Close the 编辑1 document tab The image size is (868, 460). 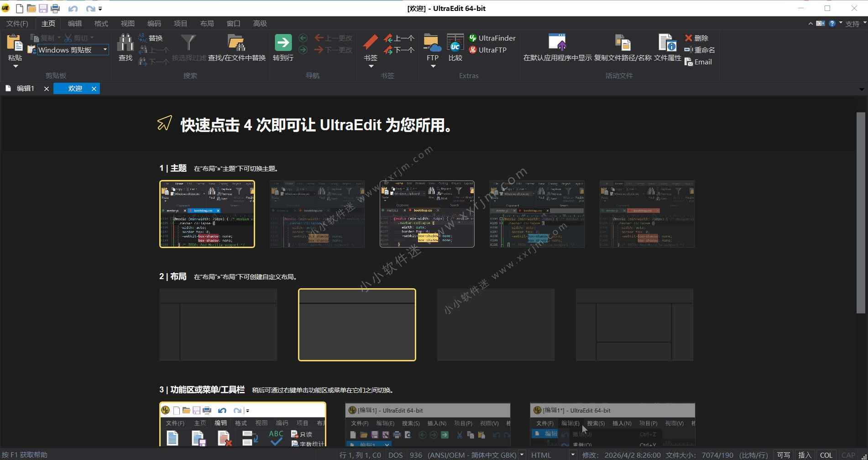(x=46, y=89)
